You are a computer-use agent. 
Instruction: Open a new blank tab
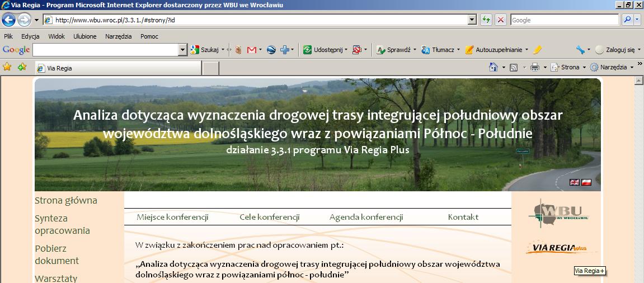[x=211, y=68]
